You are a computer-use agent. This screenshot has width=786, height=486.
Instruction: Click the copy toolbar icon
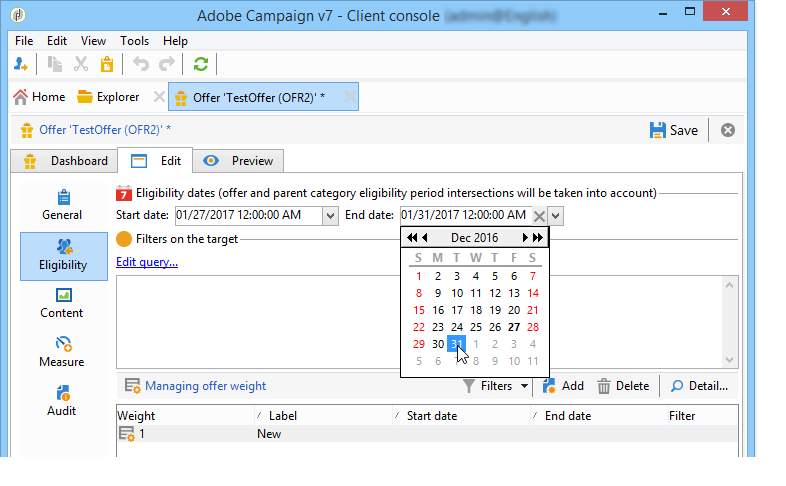coord(55,64)
